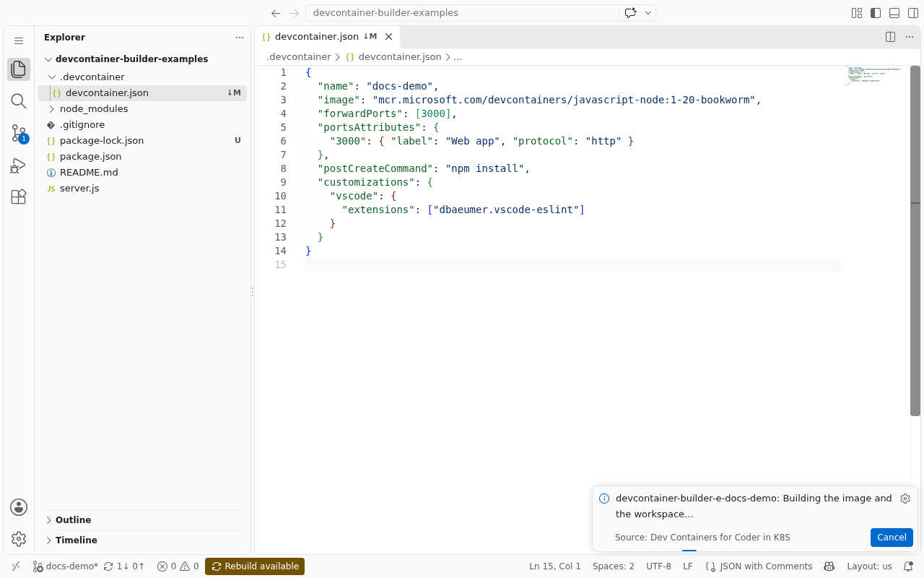This screenshot has height=578, width=924.
Task: Expand the Outline section
Action: coord(142,520)
